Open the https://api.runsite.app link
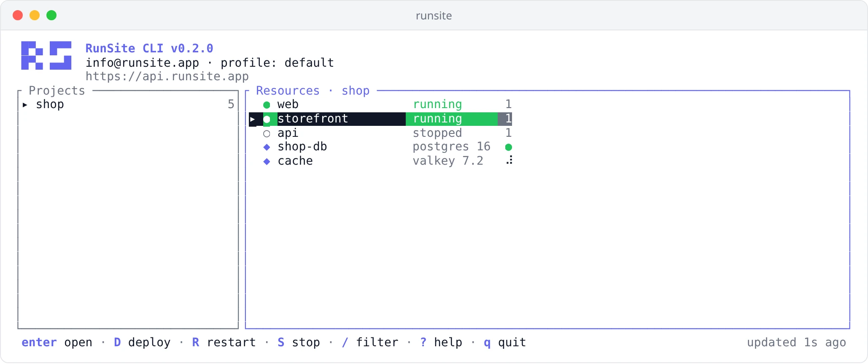The height and width of the screenshot is (364, 868). click(x=167, y=76)
